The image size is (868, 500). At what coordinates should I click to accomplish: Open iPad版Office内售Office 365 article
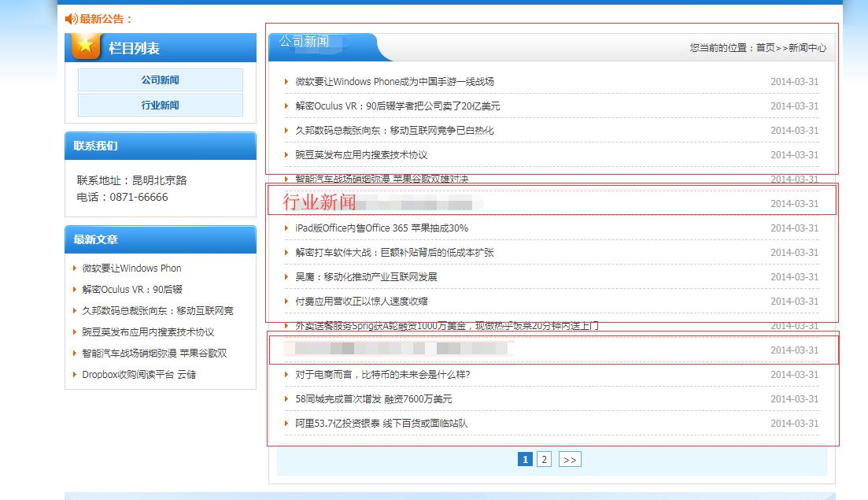tap(382, 228)
